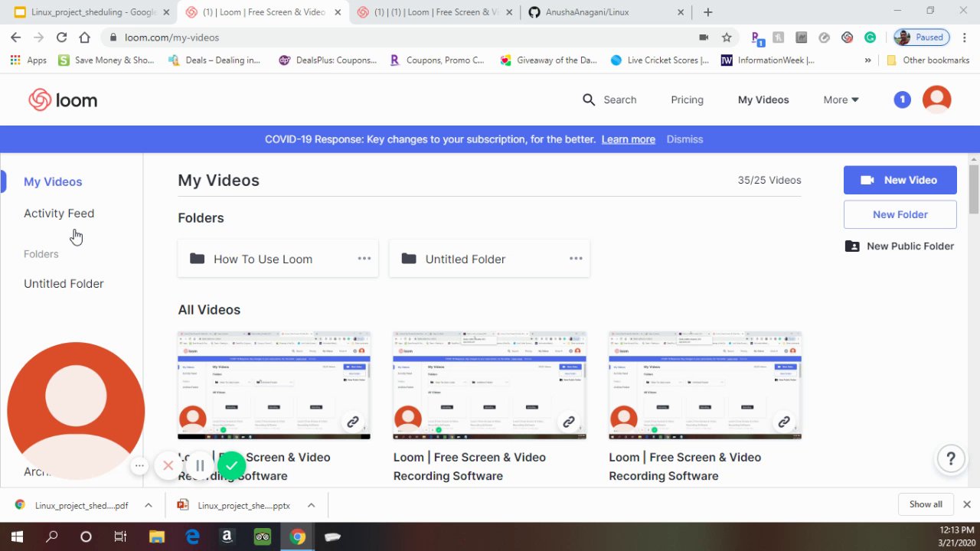Copy link of the first video thumbnail

pos(352,422)
